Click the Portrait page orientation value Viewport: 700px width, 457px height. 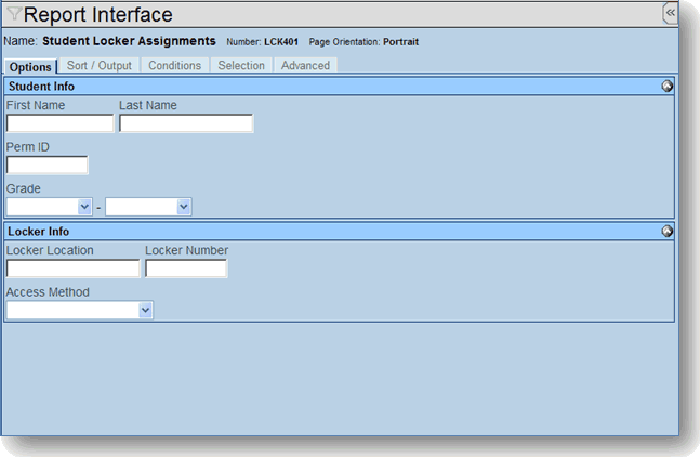click(401, 42)
